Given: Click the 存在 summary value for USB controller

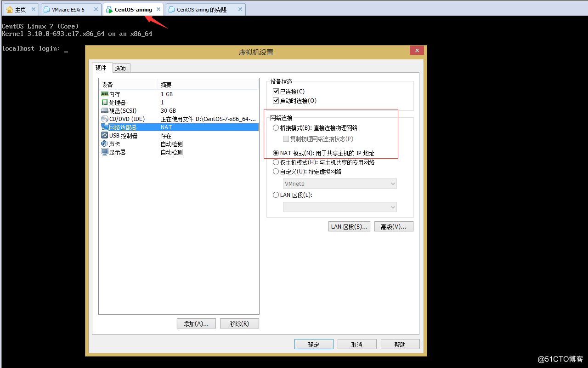Looking at the screenshot, I should pos(166,135).
